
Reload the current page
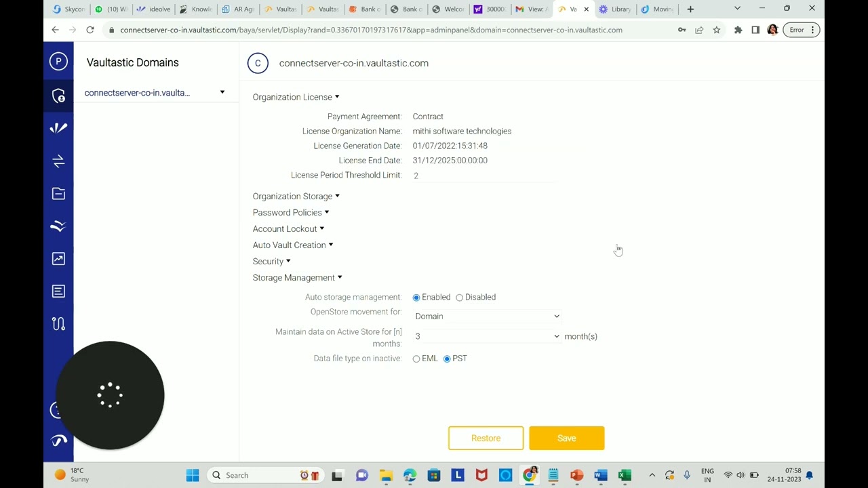[90, 30]
